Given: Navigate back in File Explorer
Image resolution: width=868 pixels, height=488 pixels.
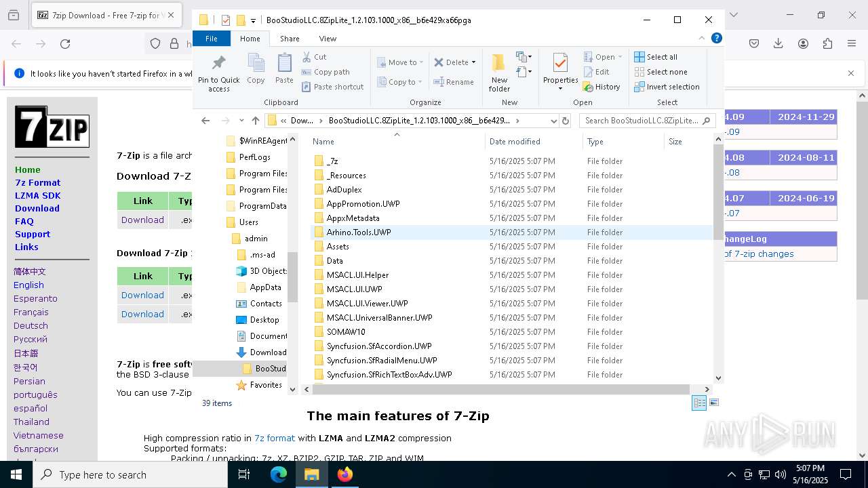Looking at the screenshot, I should point(206,121).
